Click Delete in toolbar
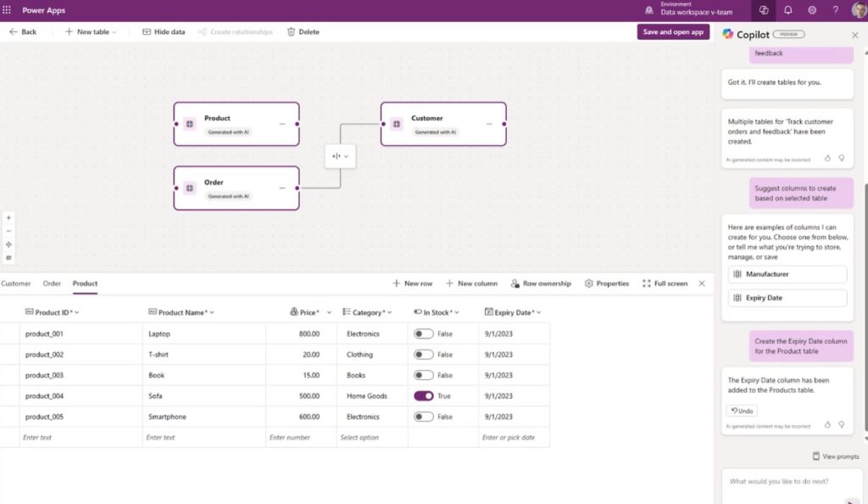The width and height of the screenshot is (868, 504). [x=303, y=32]
